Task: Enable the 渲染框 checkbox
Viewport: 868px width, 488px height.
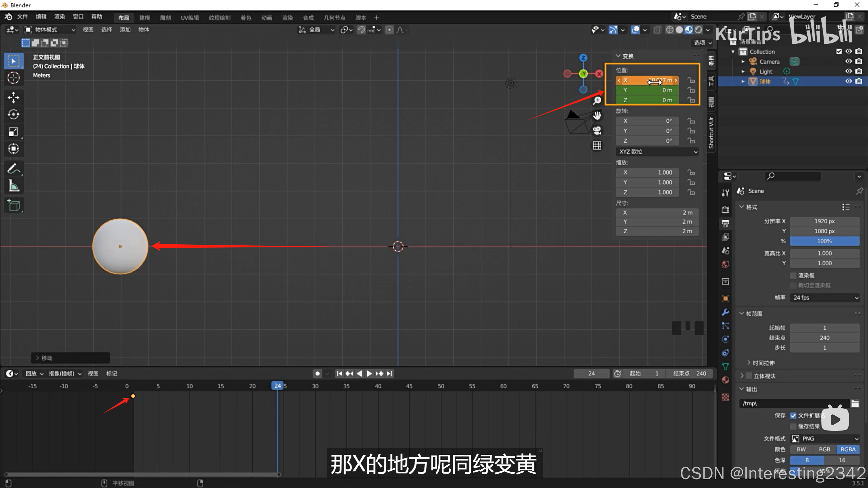Action: click(793, 275)
